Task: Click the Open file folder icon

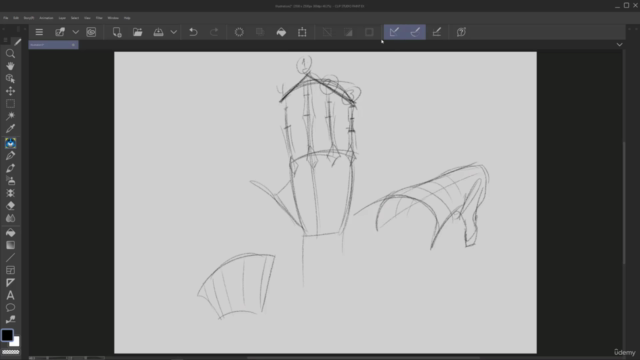Action: [138, 32]
